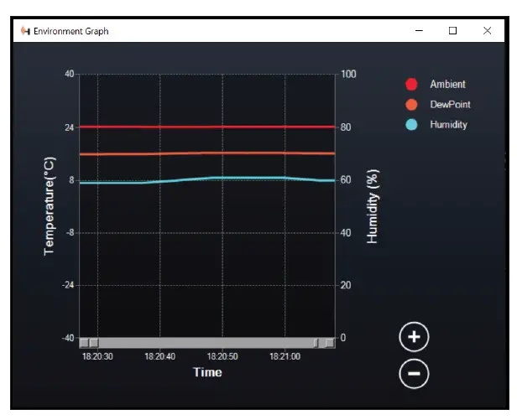Click the right grip of the time scrollbar
This screenshot has width=517, height=420.
[x=316, y=343]
